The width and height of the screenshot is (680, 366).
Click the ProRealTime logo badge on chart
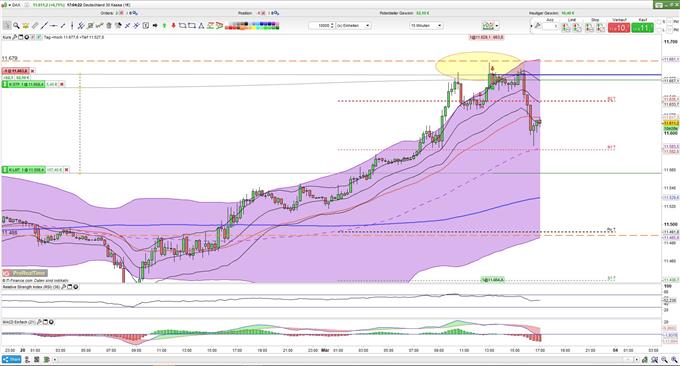click(x=25, y=273)
